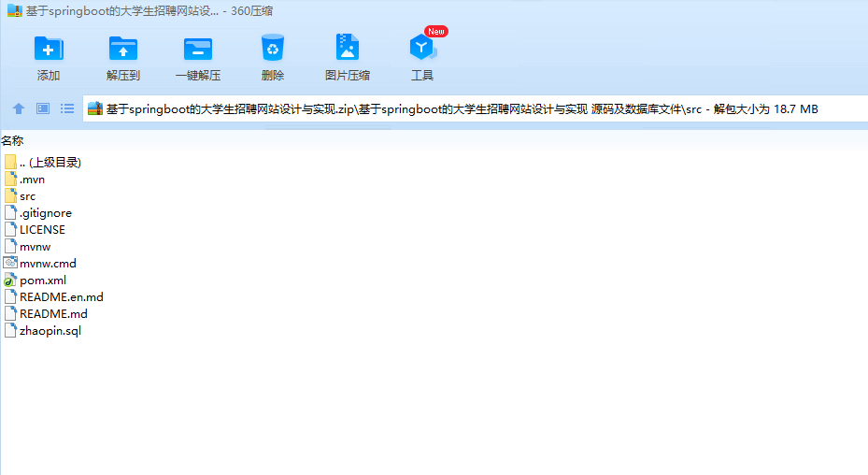The image size is (868, 475).
Task: Switch to the list view button
Action: [x=67, y=108]
